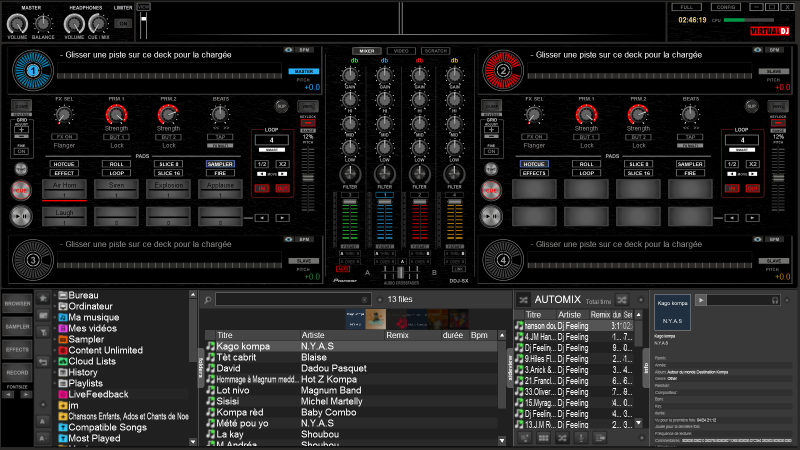Open the SAMPLER side panel
Screen dimensions: 800x450
tap(17, 327)
